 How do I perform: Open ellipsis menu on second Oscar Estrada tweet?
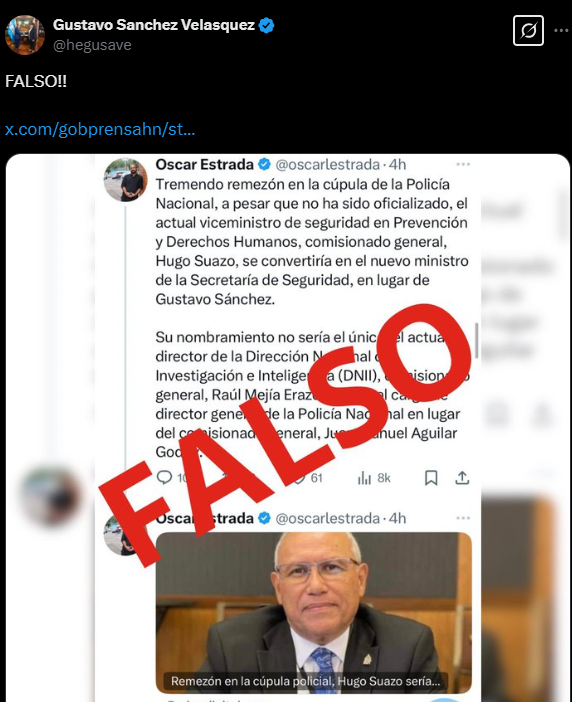point(463,518)
